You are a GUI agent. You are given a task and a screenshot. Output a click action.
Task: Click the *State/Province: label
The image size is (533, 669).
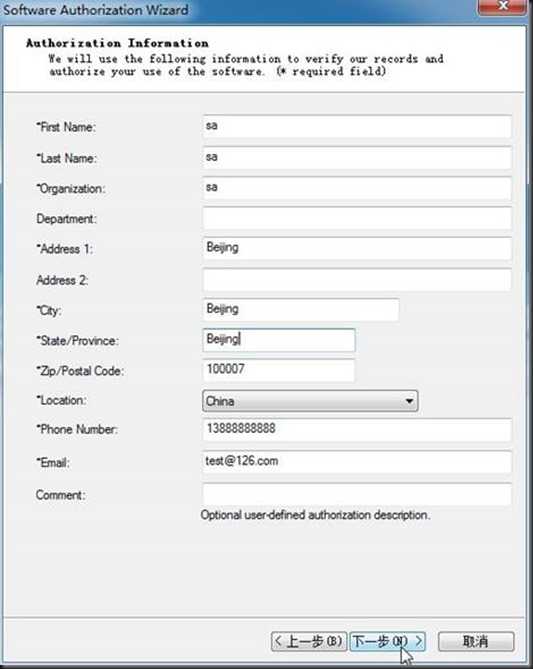[x=78, y=340]
